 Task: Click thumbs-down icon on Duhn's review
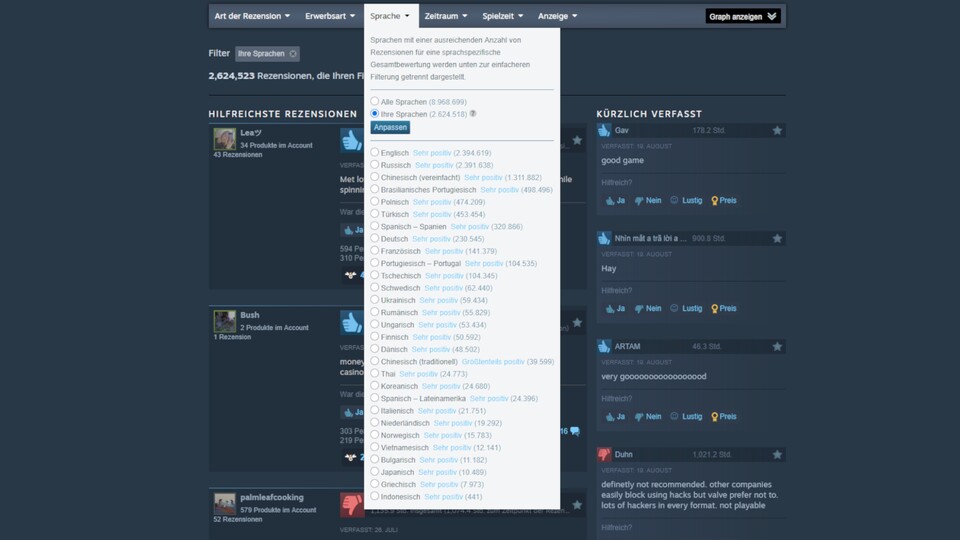click(604, 454)
